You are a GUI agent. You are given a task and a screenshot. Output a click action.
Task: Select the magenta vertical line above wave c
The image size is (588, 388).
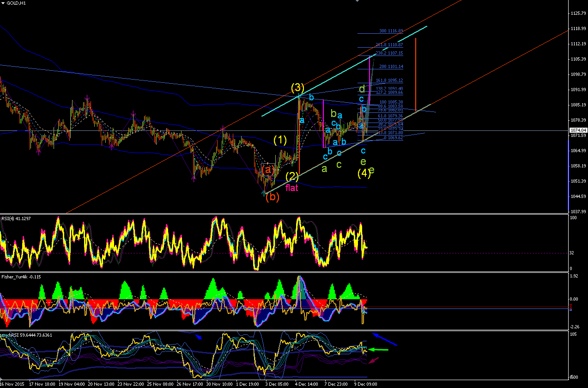pos(323,123)
